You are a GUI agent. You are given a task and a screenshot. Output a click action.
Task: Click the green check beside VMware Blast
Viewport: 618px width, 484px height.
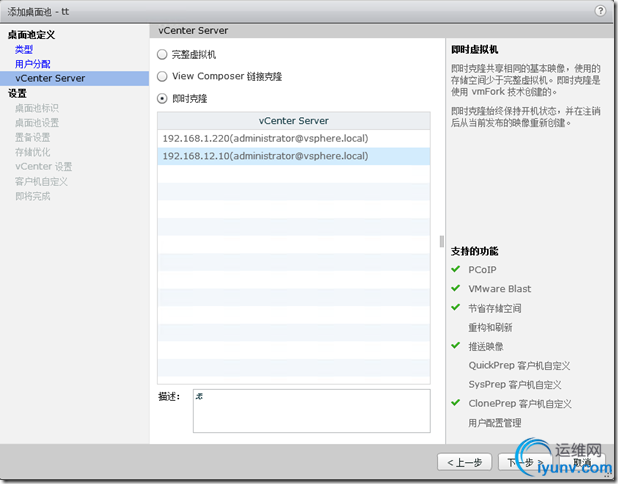(456, 288)
